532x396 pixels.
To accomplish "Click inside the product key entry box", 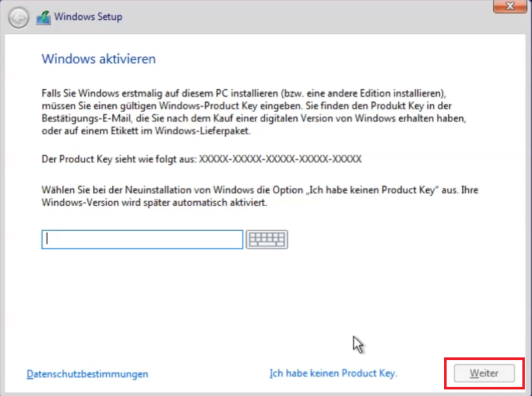I will pos(141,239).
